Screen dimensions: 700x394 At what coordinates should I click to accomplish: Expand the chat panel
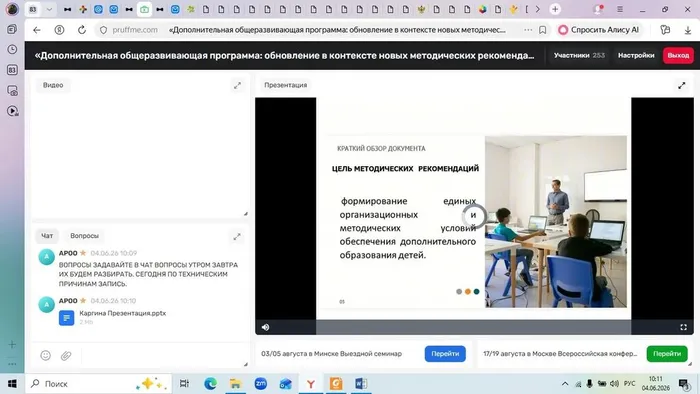point(237,236)
